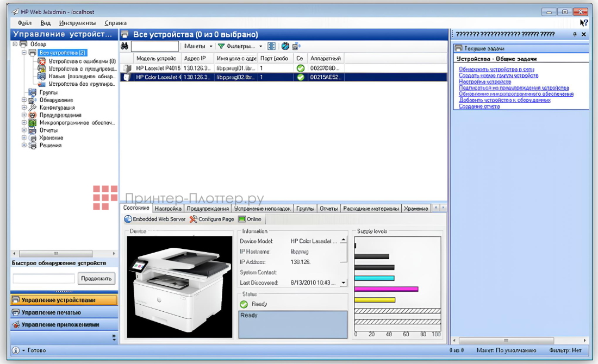
Task: Click the help question-mark icon top right
Action: pos(583,23)
